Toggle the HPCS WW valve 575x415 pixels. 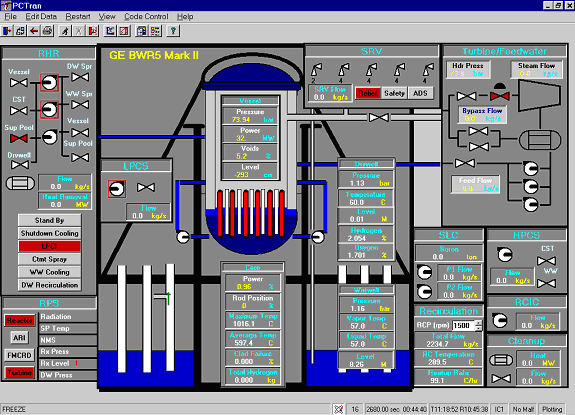point(546,283)
